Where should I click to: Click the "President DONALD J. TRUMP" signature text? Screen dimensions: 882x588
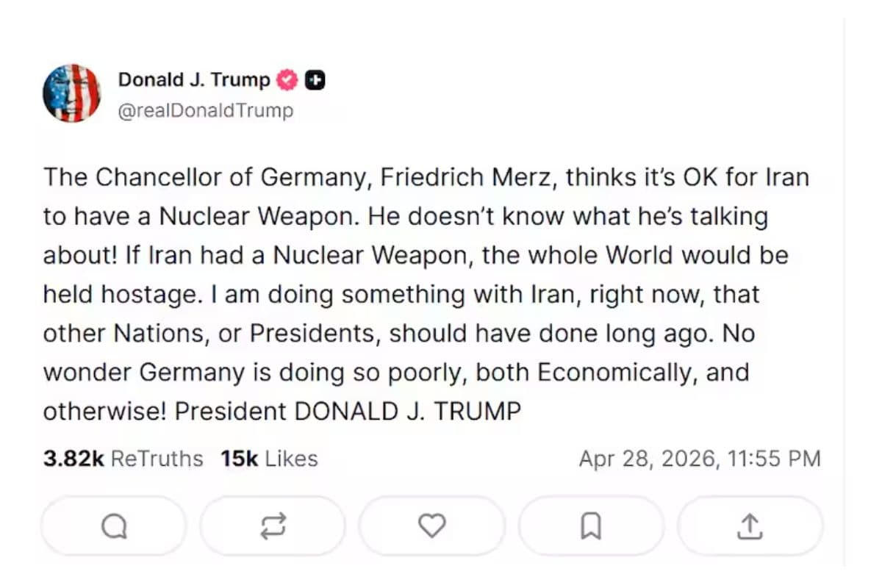point(347,411)
